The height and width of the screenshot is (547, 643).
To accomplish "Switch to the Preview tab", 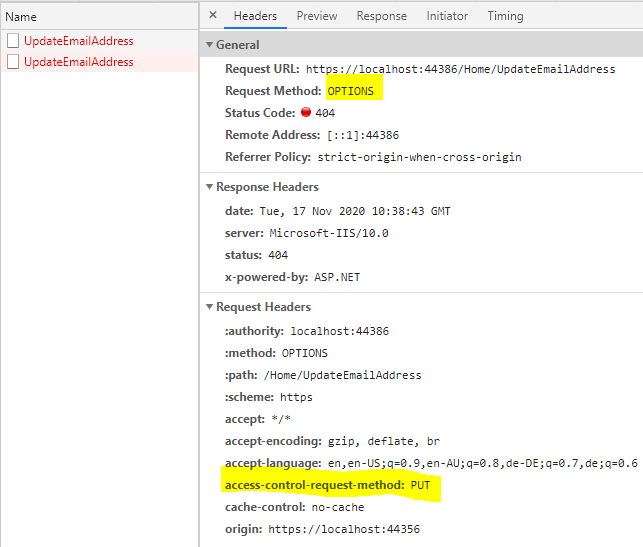I will [x=317, y=16].
